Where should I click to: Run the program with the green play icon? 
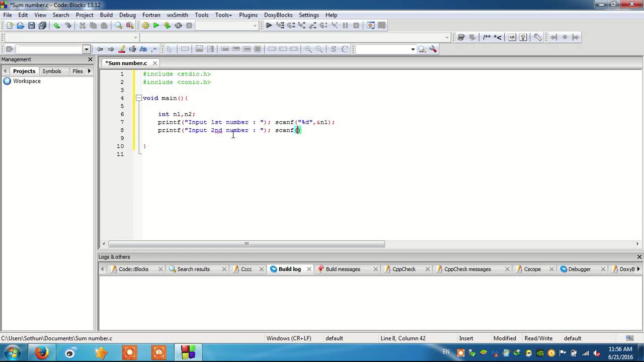click(x=156, y=26)
